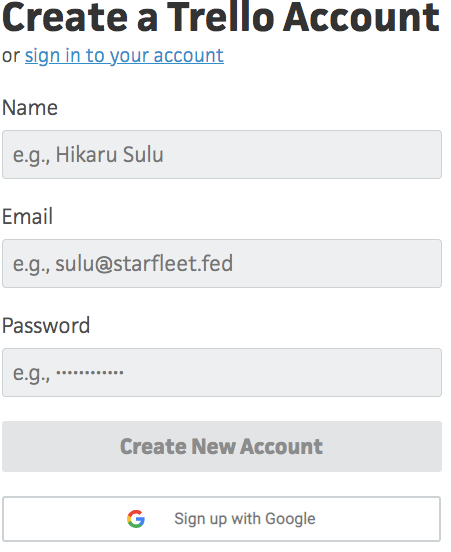Click the Create a Trello Account heading
The height and width of the screenshot is (552, 451).
[x=221, y=18]
